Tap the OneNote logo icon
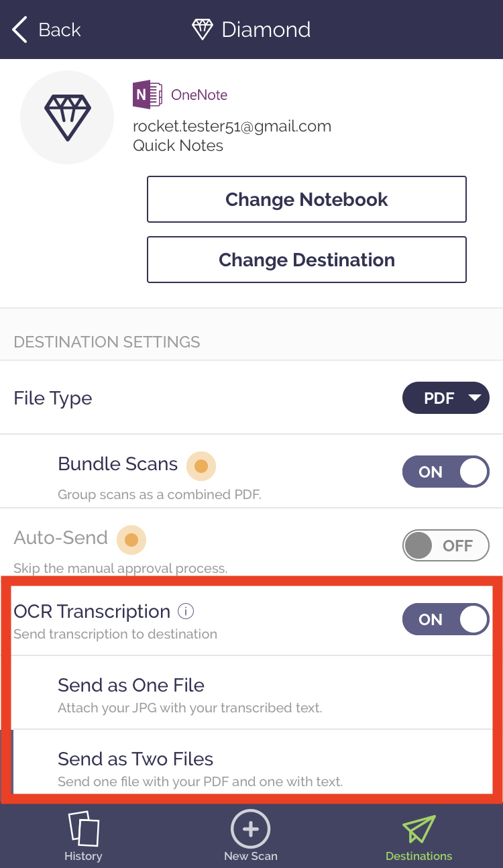This screenshot has width=503, height=868. (148, 95)
